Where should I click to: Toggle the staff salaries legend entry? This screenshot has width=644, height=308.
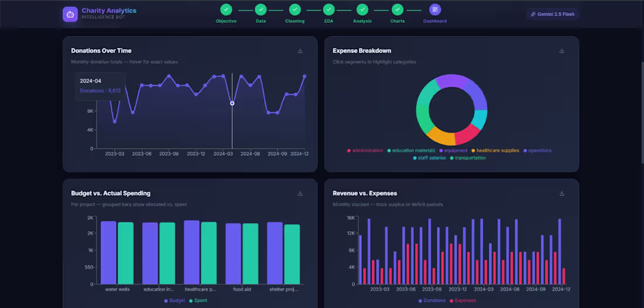(429, 158)
